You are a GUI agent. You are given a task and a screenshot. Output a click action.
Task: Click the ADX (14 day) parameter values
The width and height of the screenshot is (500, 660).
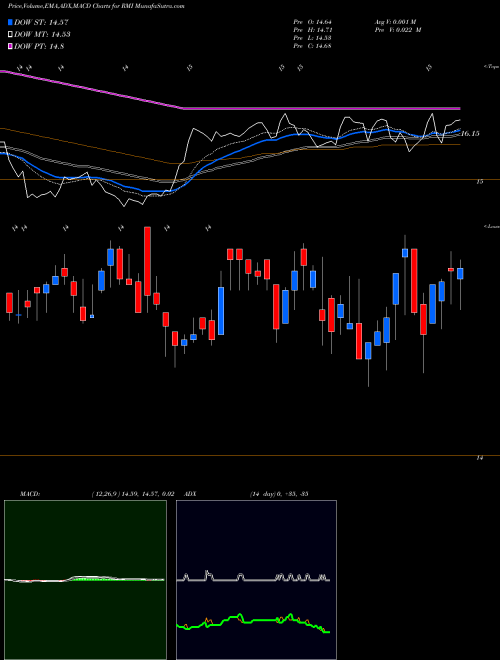coord(279,494)
